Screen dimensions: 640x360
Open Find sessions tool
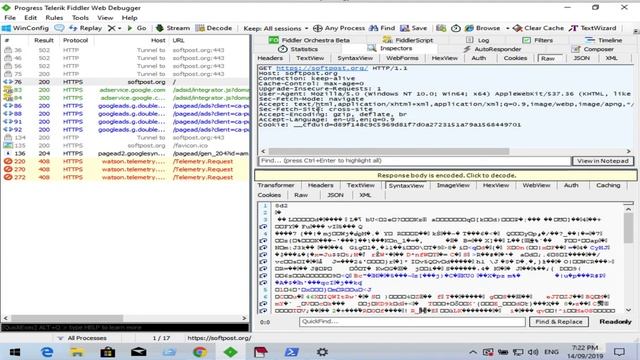pos(382,28)
